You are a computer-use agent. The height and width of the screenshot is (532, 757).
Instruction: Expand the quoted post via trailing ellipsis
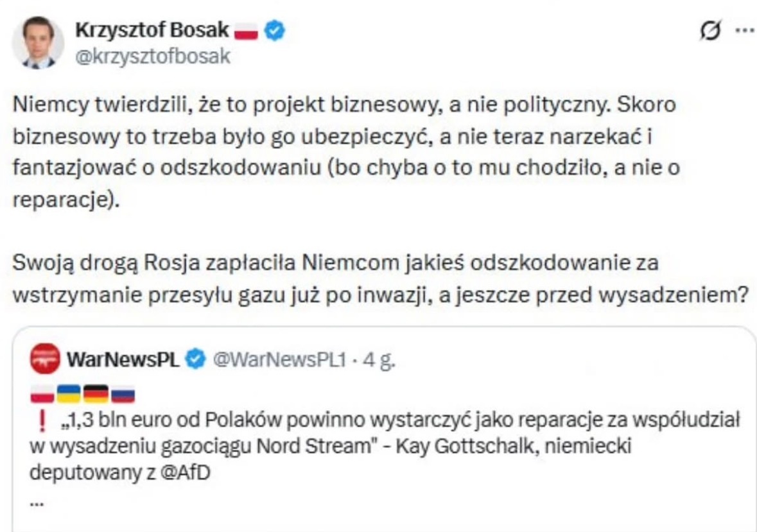point(37,503)
